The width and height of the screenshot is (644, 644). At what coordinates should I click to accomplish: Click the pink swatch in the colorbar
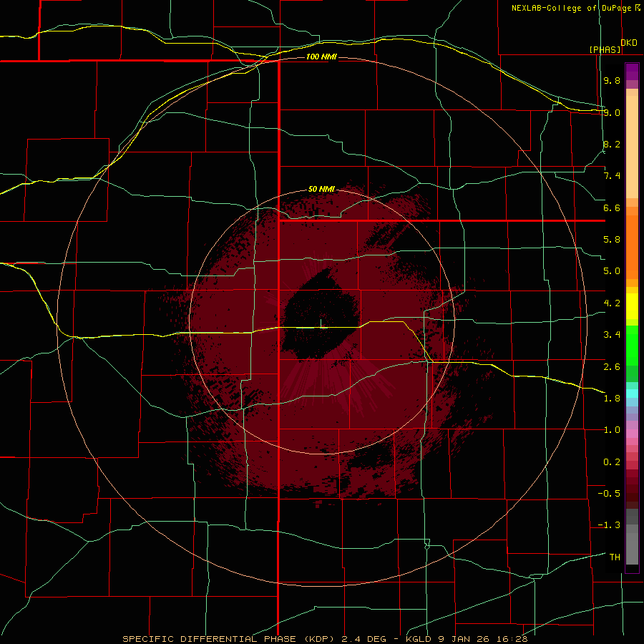(x=632, y=434)
